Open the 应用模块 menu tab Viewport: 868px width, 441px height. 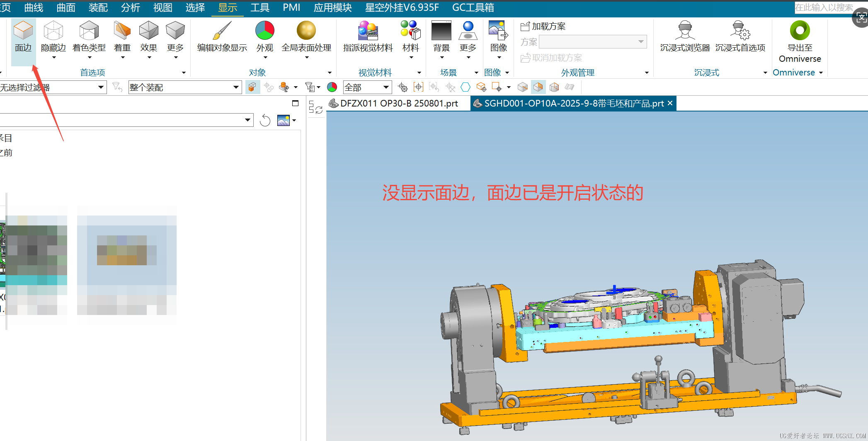tap(332, 7)
